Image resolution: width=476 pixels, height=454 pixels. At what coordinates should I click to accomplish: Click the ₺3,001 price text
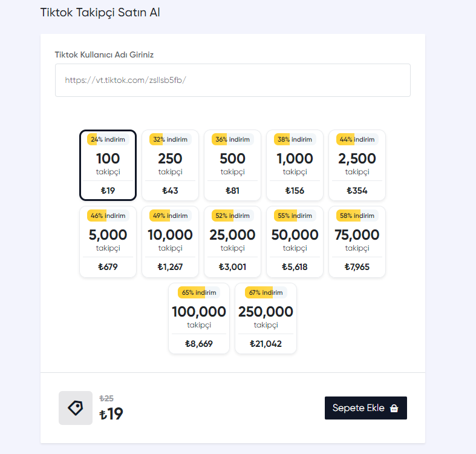pos(232,267)
